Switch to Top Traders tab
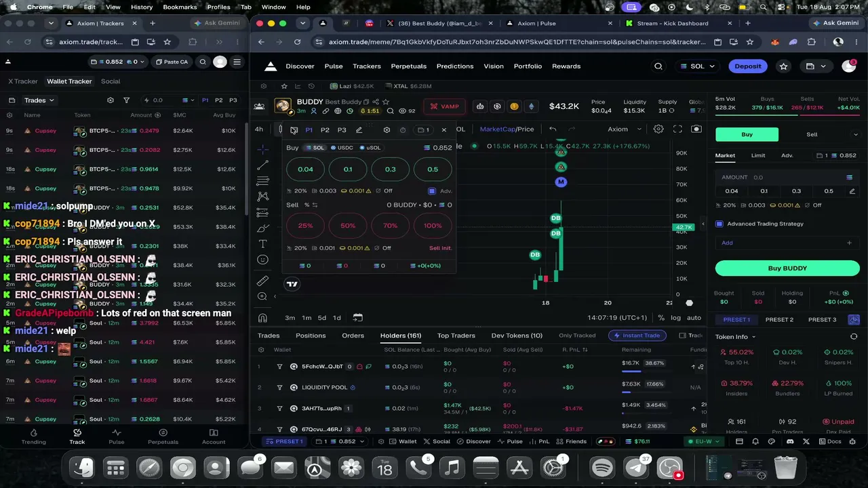The height and width of the screenshot is (488, 868). point(456,335)
